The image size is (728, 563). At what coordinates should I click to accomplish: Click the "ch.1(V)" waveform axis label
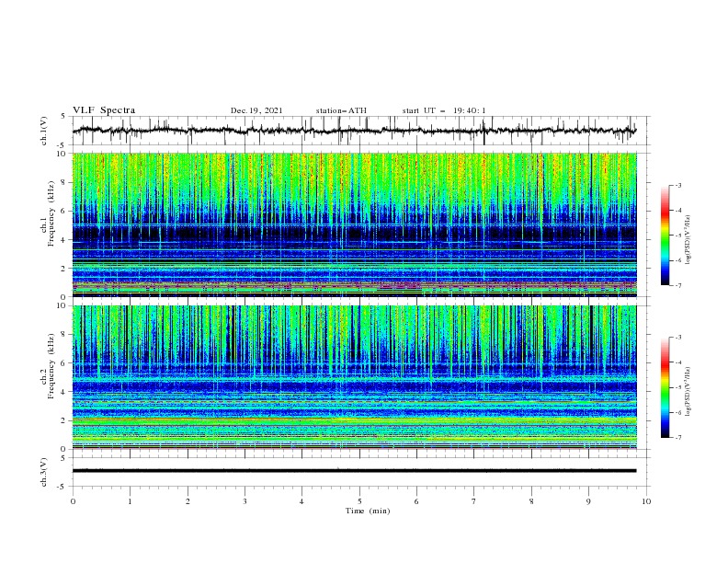coord(44,131)
